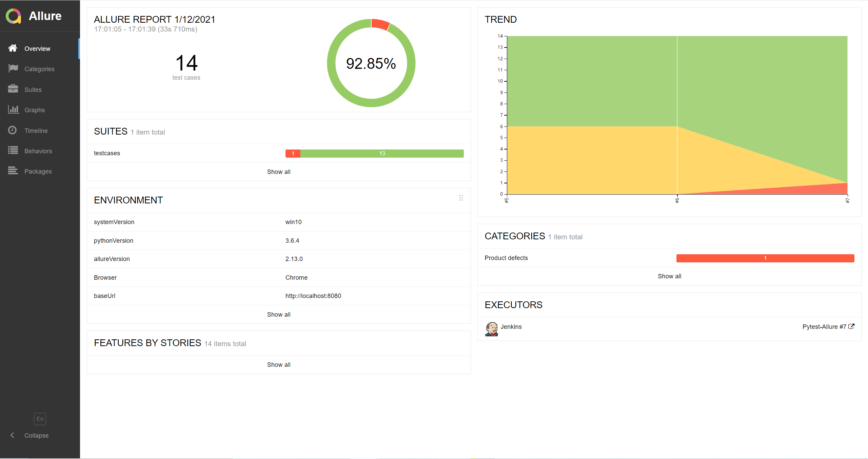This screenshot has width=868, height=459.
Task: Show all Categories items
Action: [669, 276]
